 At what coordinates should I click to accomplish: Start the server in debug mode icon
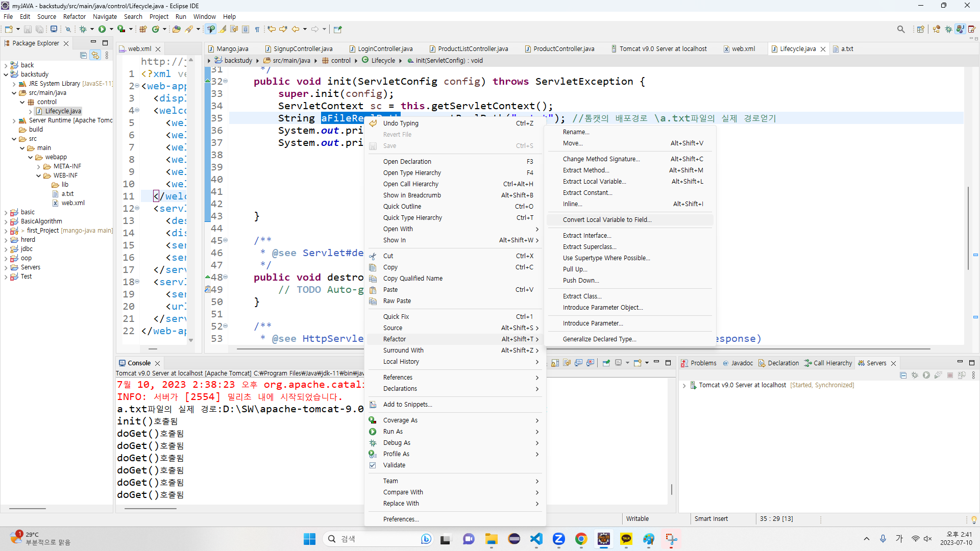915,375
